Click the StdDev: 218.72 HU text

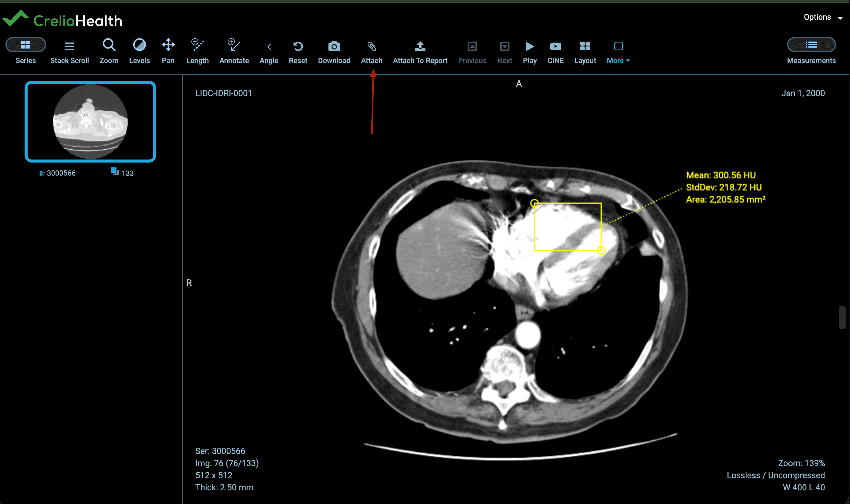click(724, 187)
